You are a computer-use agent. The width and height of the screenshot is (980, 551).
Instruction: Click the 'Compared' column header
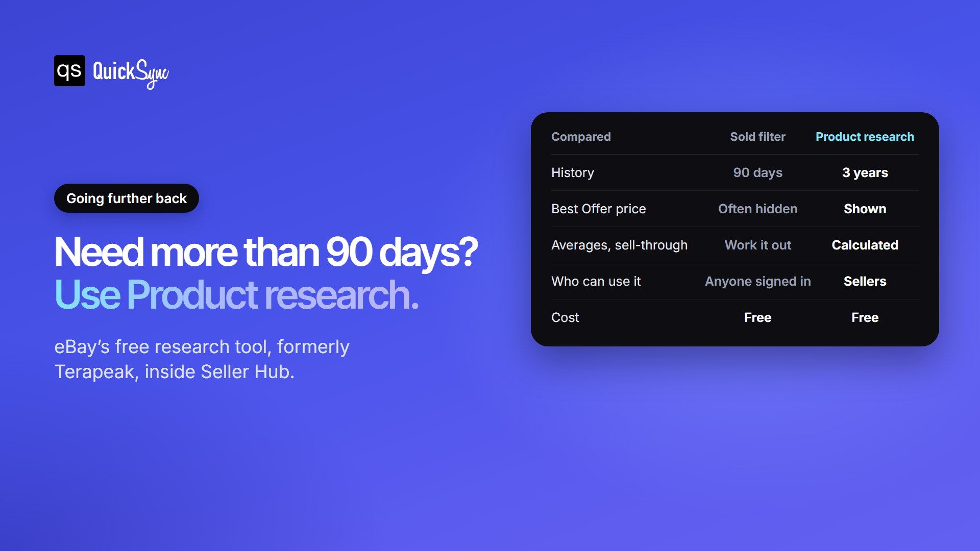click(x=581, y=137)
